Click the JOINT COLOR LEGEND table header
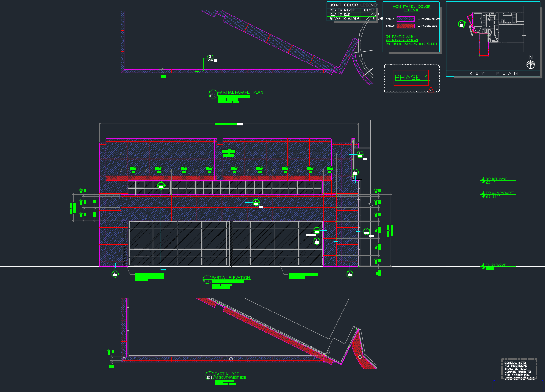545x392 pixels. (x=353, y=5)
